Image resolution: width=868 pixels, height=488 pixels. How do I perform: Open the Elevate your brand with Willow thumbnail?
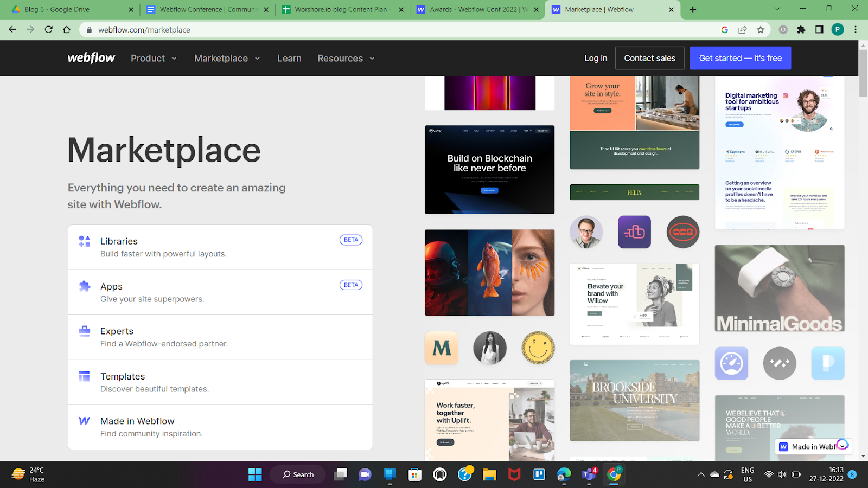pyautogui.click(x=635, y=304)
